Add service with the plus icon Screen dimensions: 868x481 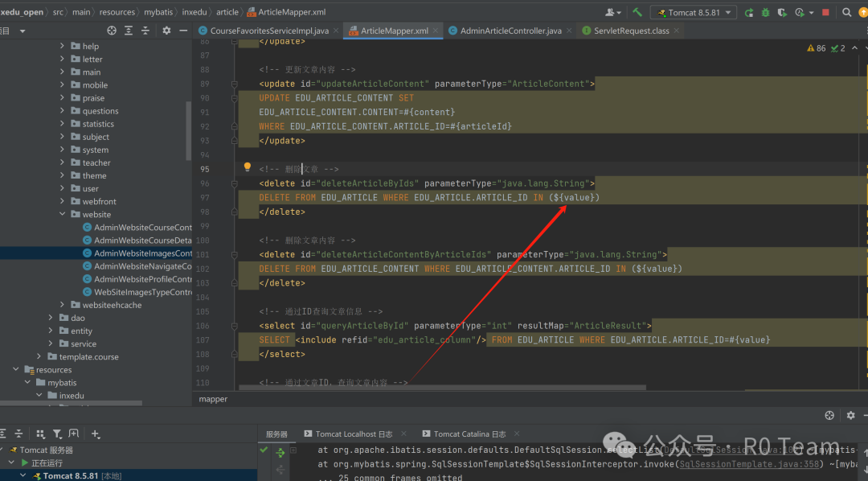pos(95,434)
